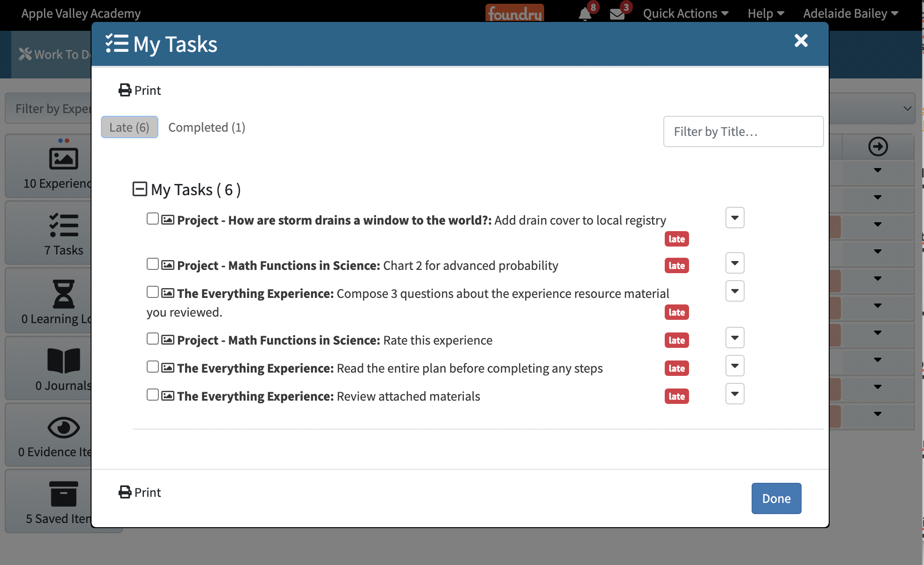Click the Learning Logs hourglass icon
Image resolution: width=924 pixels, height=565 pixels.
64,294
